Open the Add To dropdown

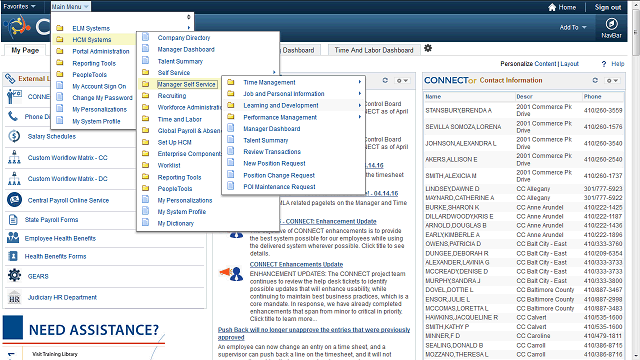(573, 27)
